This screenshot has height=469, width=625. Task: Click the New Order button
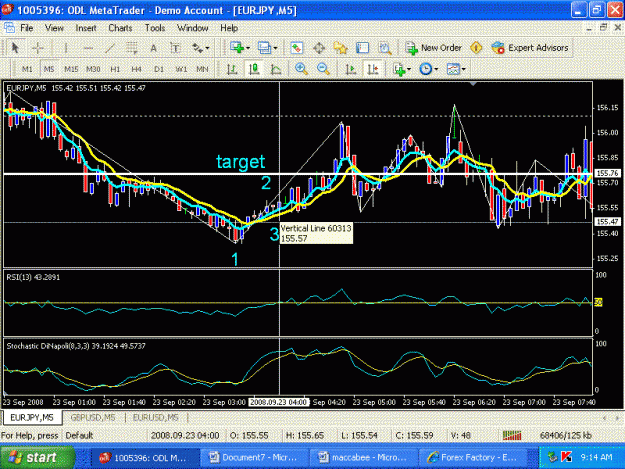click(433, 48)
